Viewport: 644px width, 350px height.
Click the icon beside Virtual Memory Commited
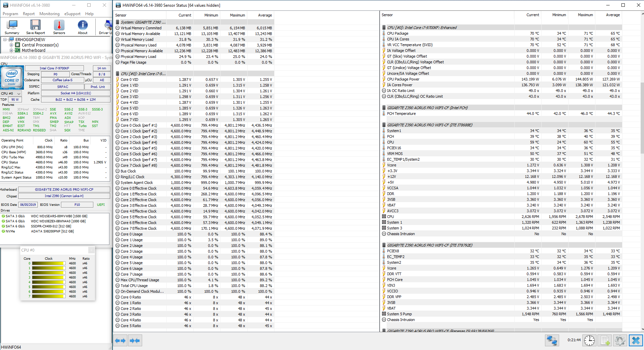click(x=118, y=28)
